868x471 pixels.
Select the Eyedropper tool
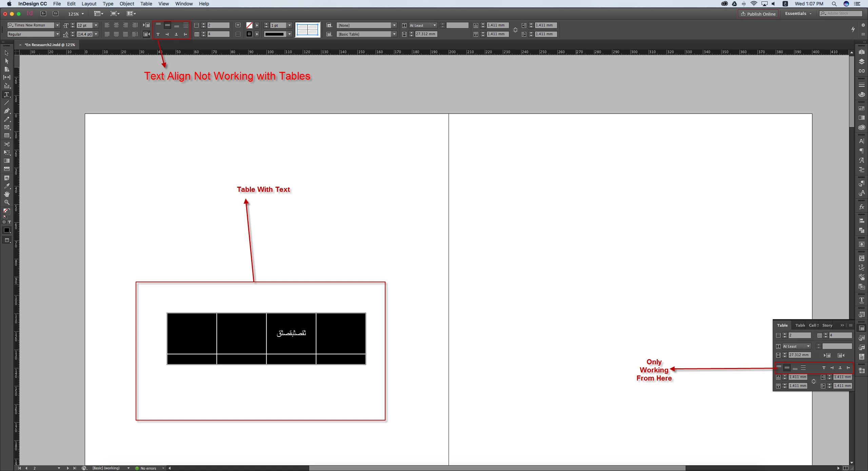coord(6,186)
